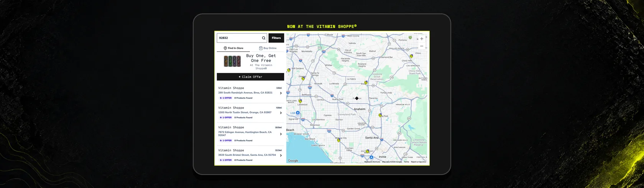
Task: Click the Disneyland Park label on map
Action: [x=347, y=114]
